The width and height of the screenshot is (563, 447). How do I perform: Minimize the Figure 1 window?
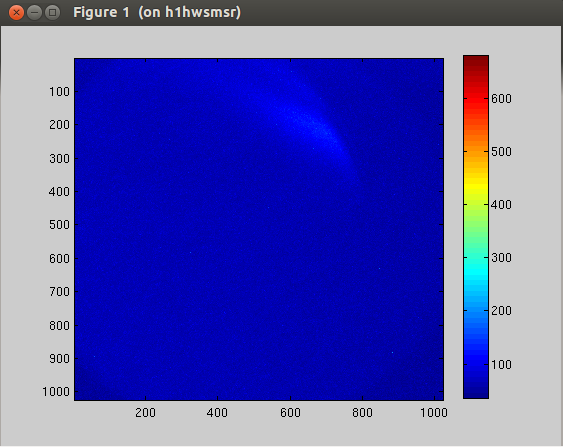click(x=34, y=13)
